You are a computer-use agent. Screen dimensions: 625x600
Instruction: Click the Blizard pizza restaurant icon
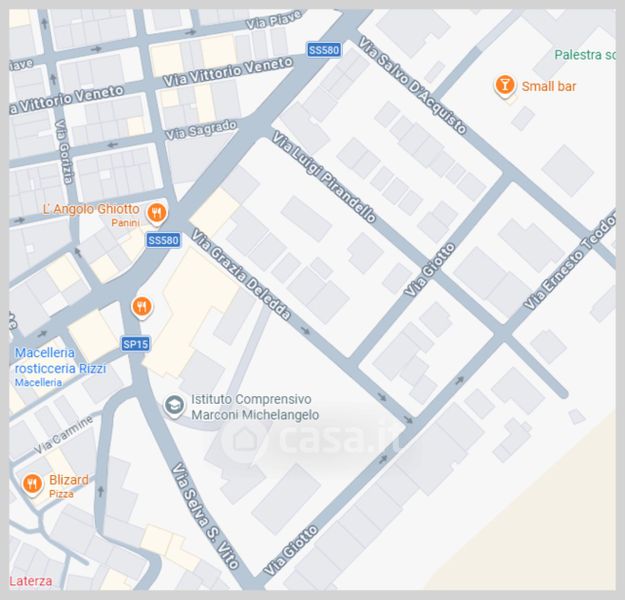33,485
